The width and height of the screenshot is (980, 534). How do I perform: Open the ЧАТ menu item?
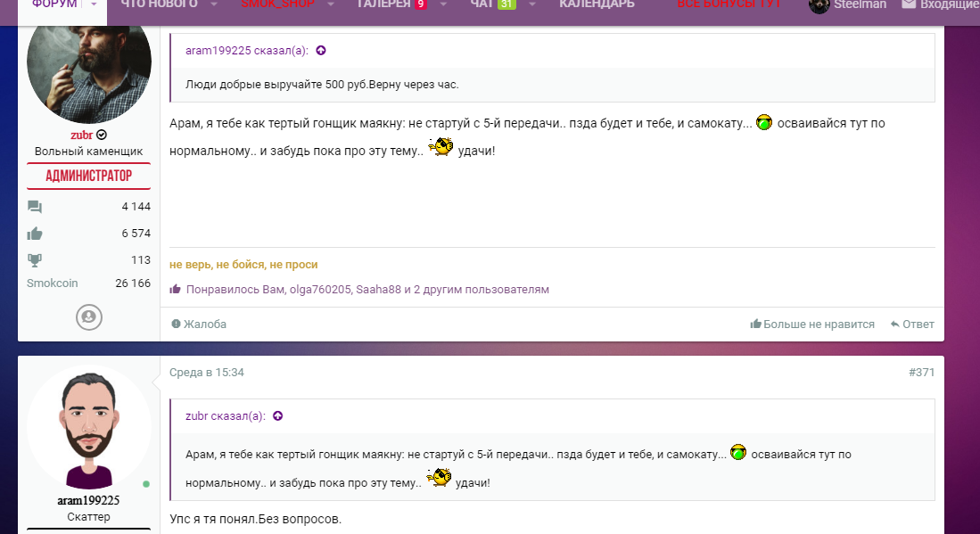click(x=482, y=4)
